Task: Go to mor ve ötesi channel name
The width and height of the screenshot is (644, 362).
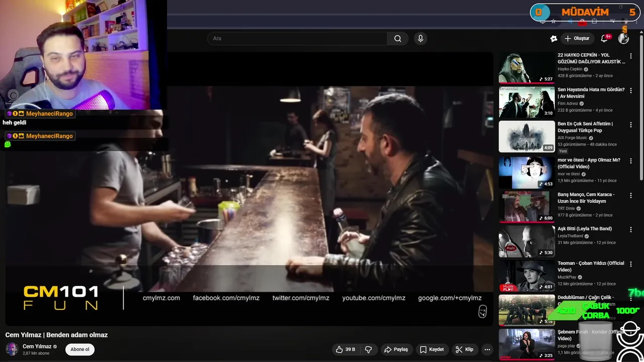Action: pyautogui.click(x=569, y=174)
